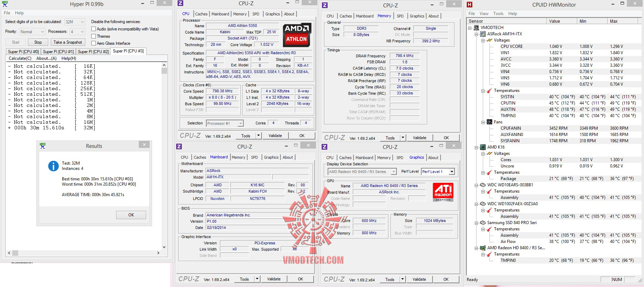This screenshot has width=644, height=287.
Task: Click the computer icon beside VMODTECH
Action: 476,28
